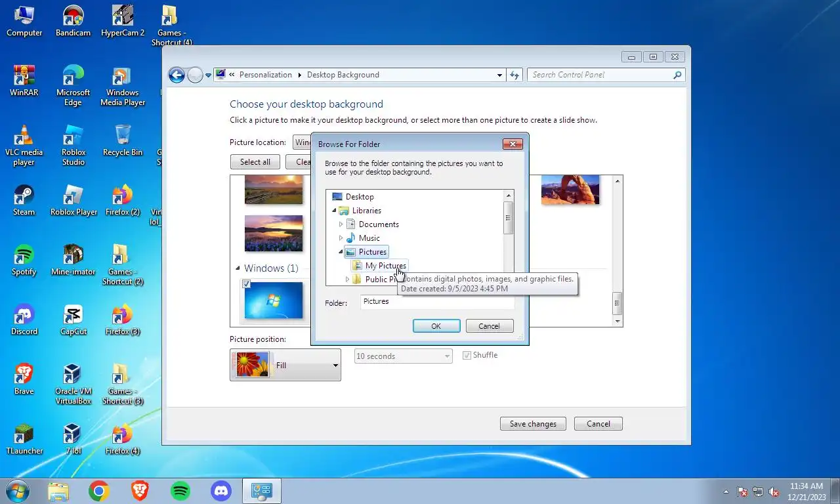840x504 pixels.
Task: Open Microsoft Edge desktop shortcut
Action: pos(73,85)
